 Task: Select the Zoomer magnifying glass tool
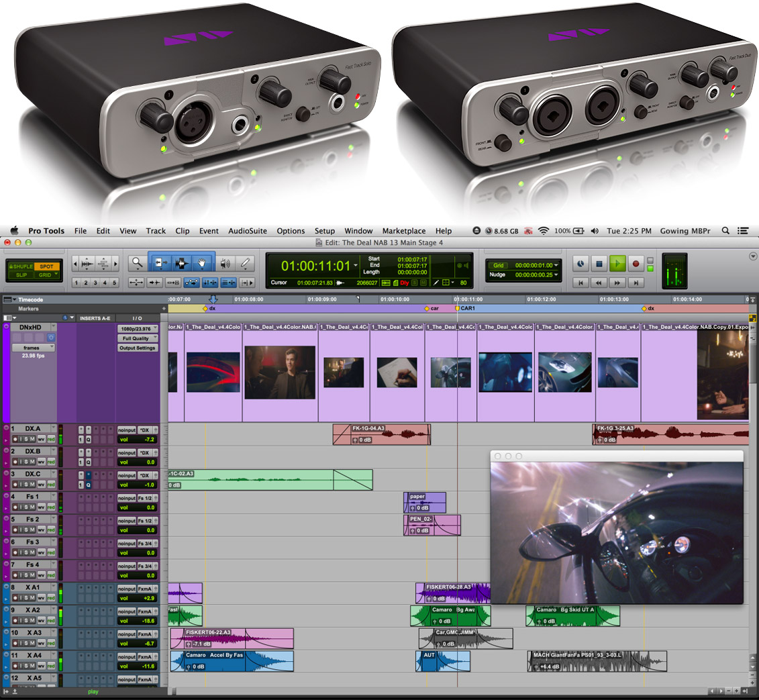pos(138,263)
